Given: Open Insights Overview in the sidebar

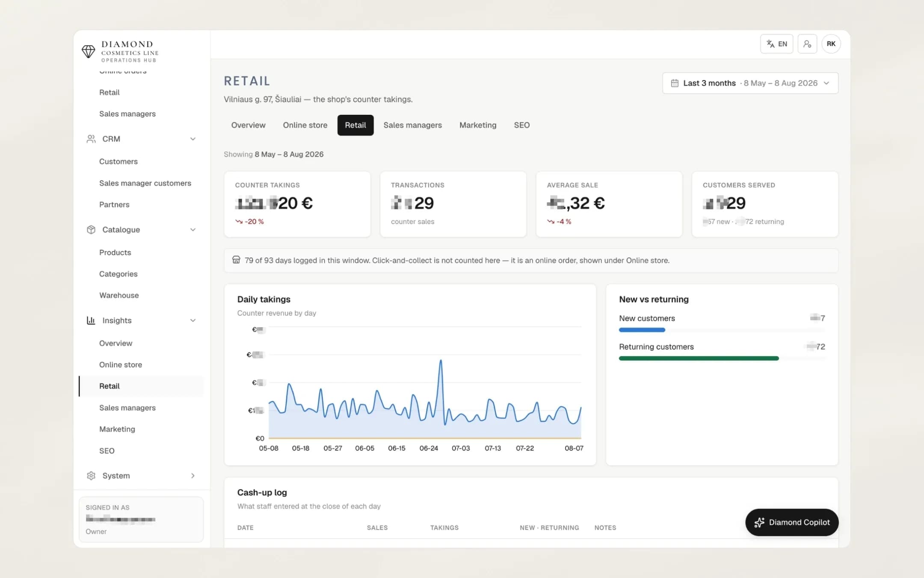Looking at the screenshot, I should 115,343.
